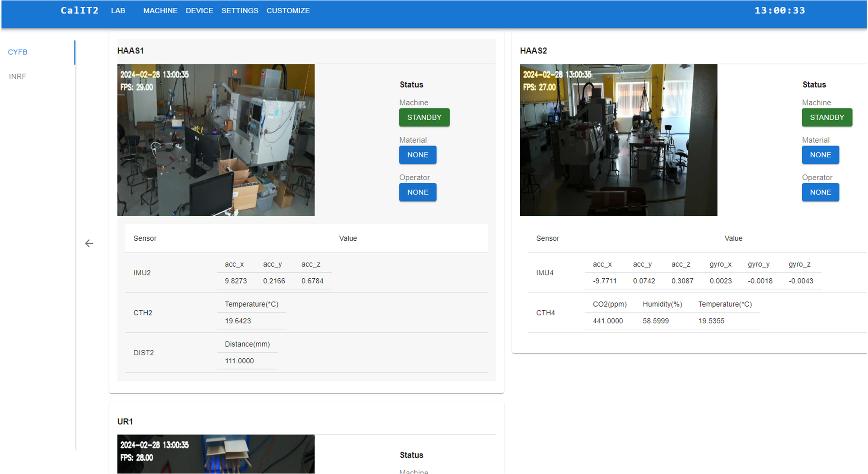This screenshot has height=474, width=868.
Task: Click HAAS1 machine STANDBY button
Action: pos(424,118)
